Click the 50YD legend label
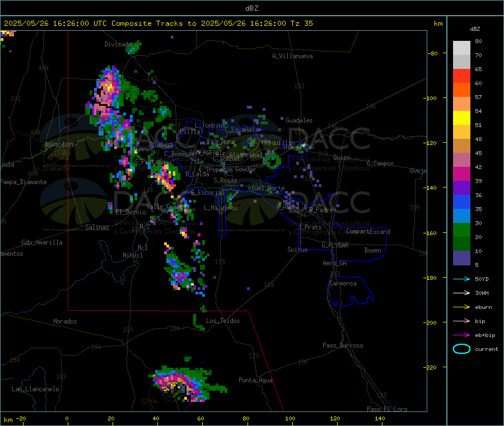The image size is (504, 426). (x=482, y=279)
